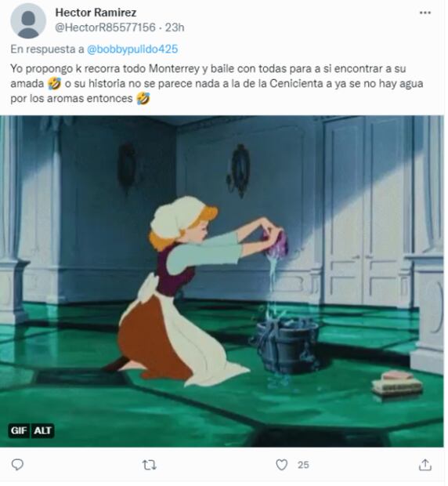
Task: Click the laughing emoji after entonces
Action: click(x=144, y=100)
